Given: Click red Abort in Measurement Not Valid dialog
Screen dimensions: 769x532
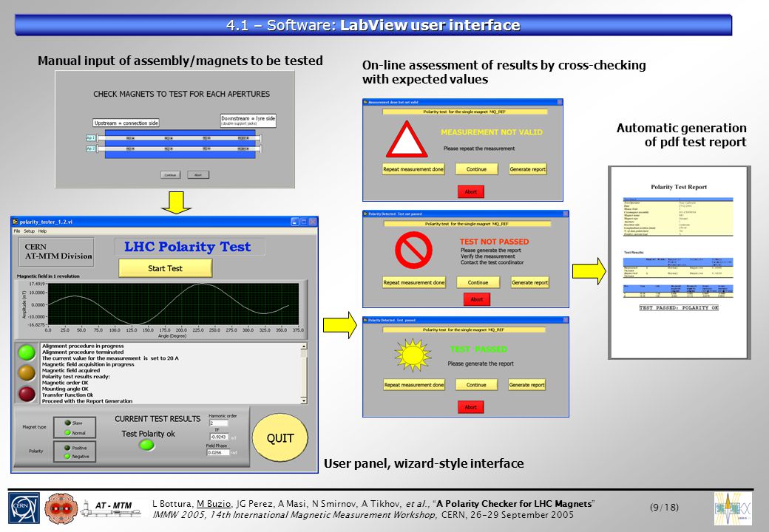Looking at the screenshot, I should (x=471, y=191).
